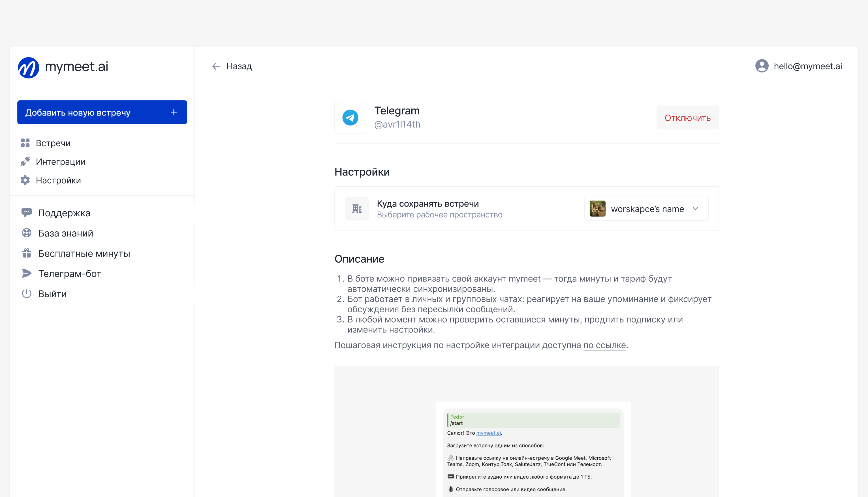Viewport: 868px width, 497px height.
Task: Click the mymeet.ai link in the chat preview
Action: click(488, 433)
